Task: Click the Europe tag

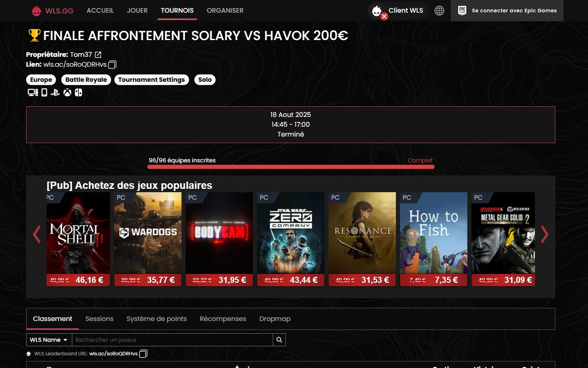Action: (41, 80)
